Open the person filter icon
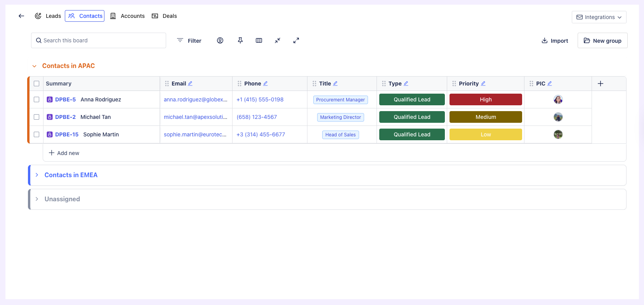 pyautogui.click(x=220, y=40)
